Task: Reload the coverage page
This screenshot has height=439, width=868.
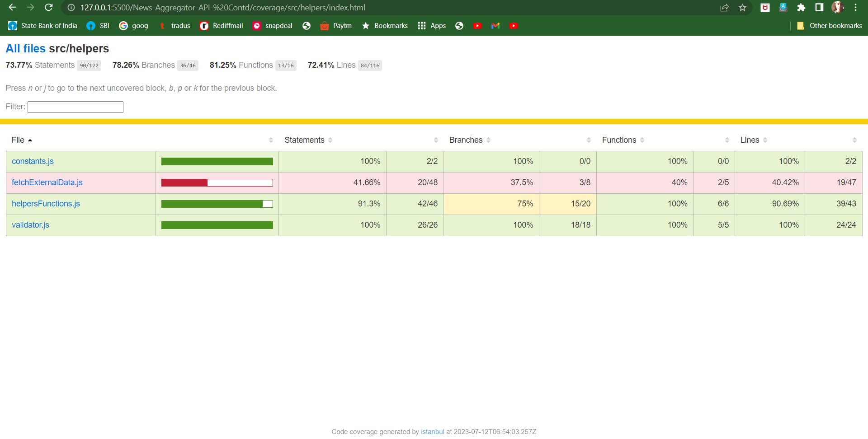Action: point(49,7)
